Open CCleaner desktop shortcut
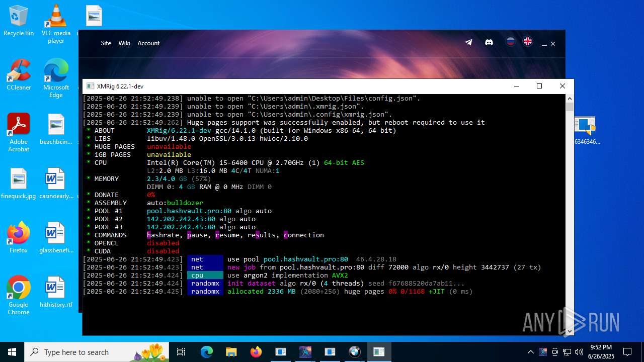Viewport: 644px width, 362px height. coord(19,75)
